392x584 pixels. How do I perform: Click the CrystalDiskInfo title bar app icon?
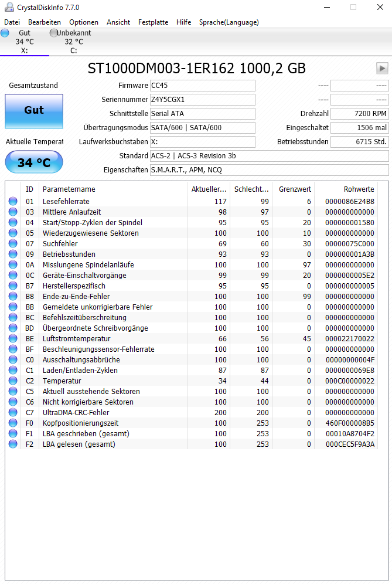coord(9,7)
